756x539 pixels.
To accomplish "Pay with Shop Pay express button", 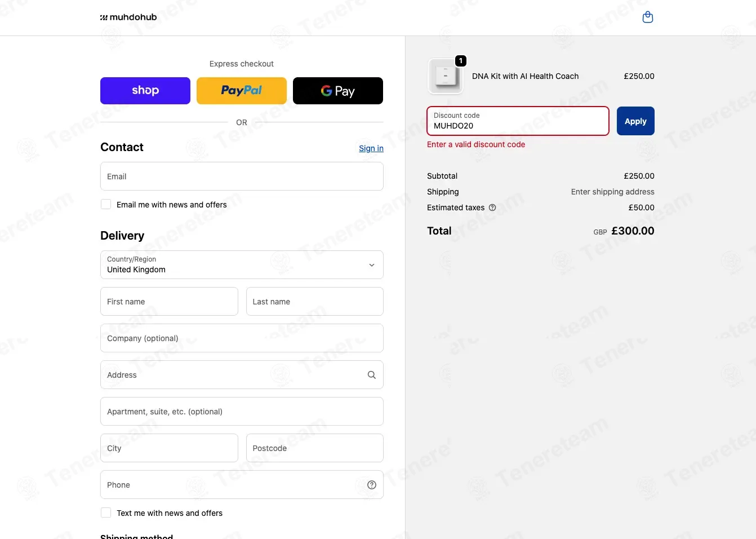I will [145, 91].
